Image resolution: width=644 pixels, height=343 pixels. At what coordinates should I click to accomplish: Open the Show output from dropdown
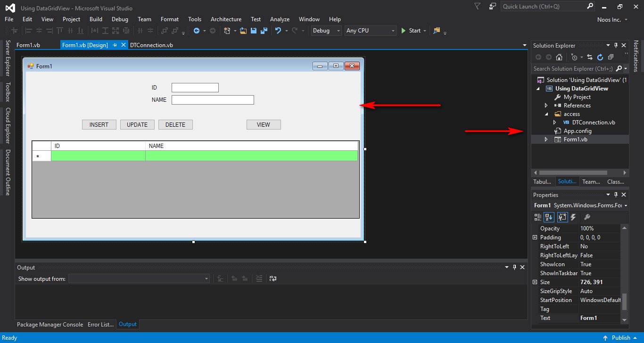click(206, 278)
